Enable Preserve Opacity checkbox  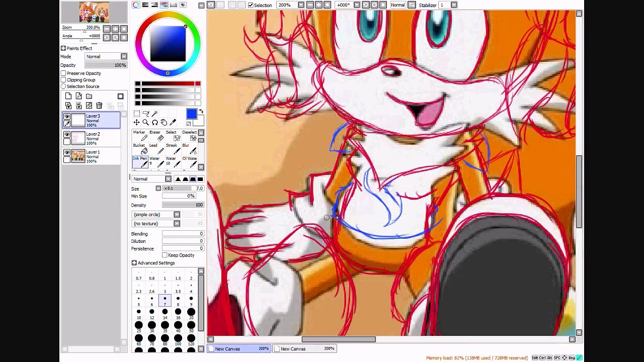tap(63, 73)
